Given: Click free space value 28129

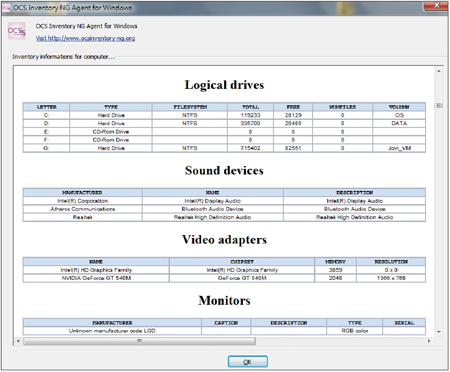Looking at the screenshot, I should [x=293, y=115].
